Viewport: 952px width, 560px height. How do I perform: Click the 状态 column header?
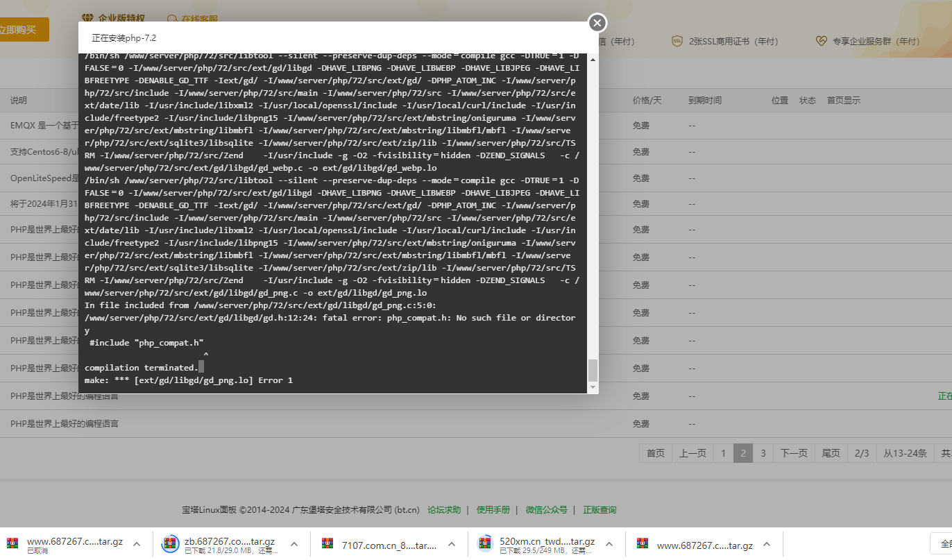808,101
